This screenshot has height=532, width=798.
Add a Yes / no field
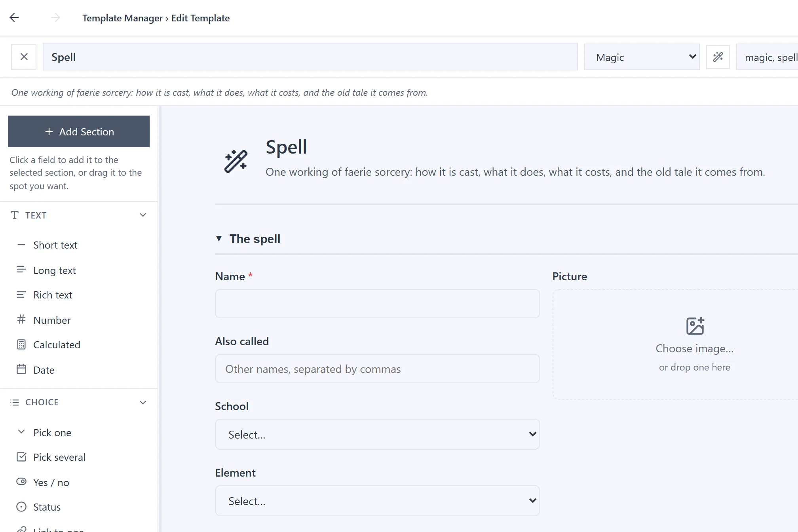coord(79,483)
